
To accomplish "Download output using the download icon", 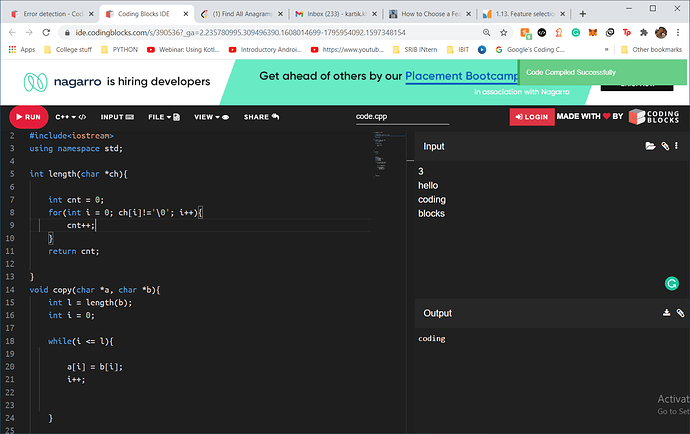I will 666,313.
